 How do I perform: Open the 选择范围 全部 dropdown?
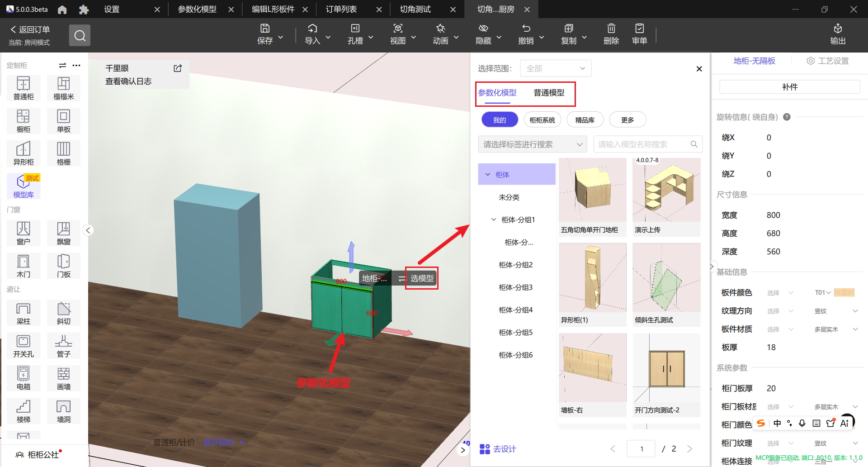[x=556, y=68]
